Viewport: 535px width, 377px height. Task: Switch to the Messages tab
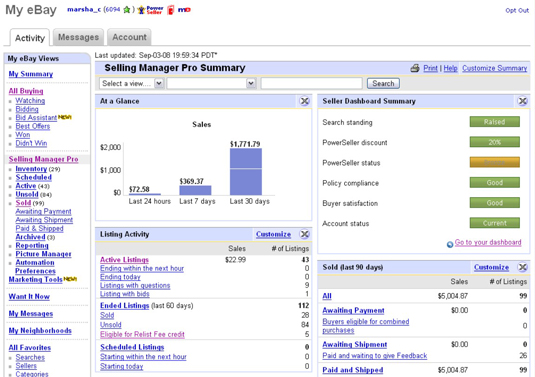click(78, 37)
